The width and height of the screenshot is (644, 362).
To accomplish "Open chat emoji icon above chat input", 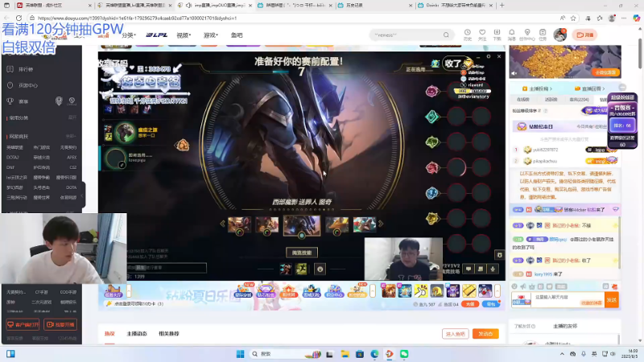I will pos(514,286).
